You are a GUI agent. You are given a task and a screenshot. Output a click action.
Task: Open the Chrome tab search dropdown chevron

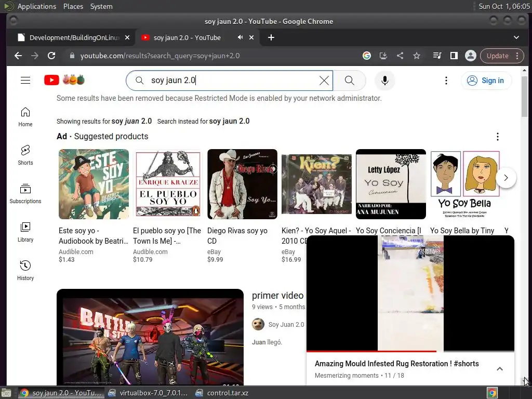pyautogui.click(x=516, y=37)
